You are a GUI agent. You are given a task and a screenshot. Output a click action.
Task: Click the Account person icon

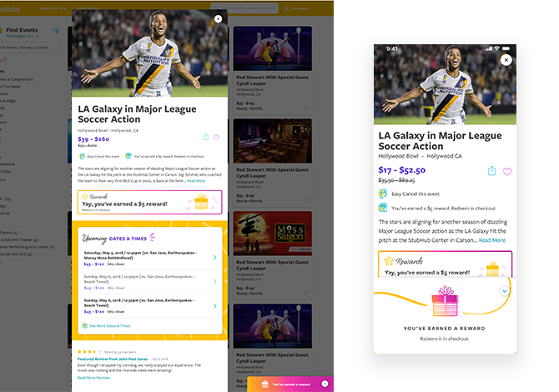tap(287, 8)
